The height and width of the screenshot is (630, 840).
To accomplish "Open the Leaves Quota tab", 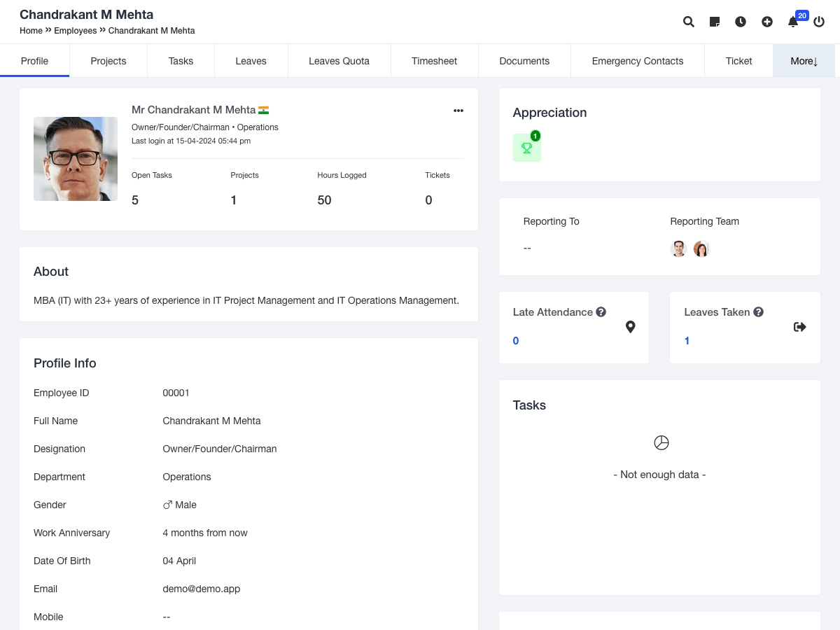I will coord(339,61).
